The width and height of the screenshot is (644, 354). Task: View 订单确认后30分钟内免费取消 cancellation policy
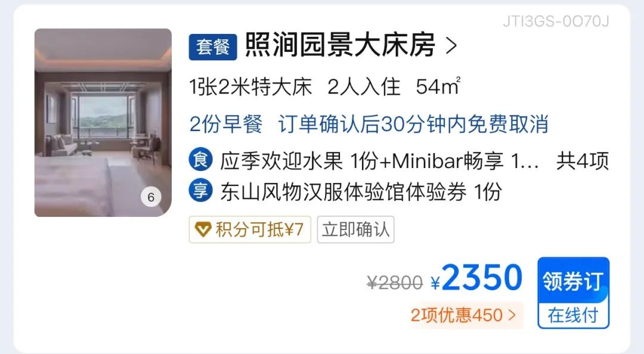click(x=413, y=124)
